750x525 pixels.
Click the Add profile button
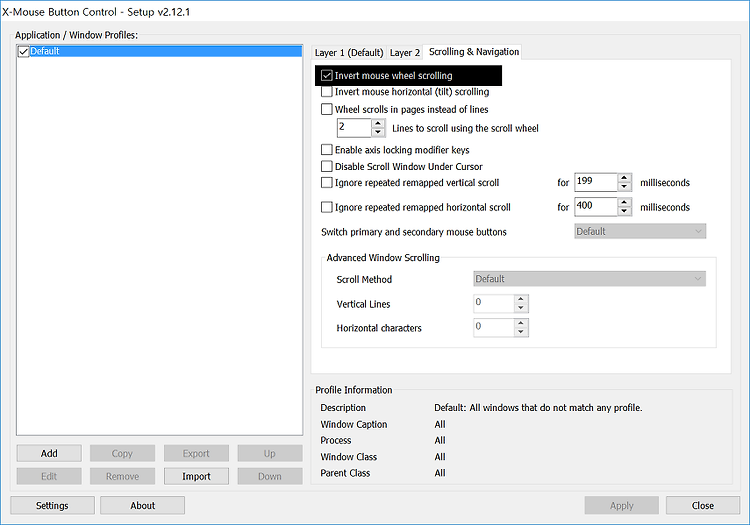[49, 453]
